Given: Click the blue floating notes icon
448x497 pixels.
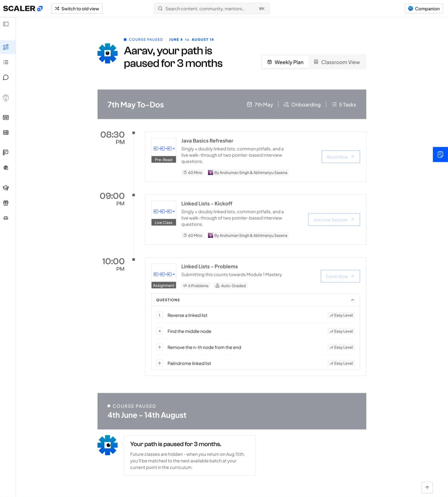Looking at the screenshot, I should point(440,155).
